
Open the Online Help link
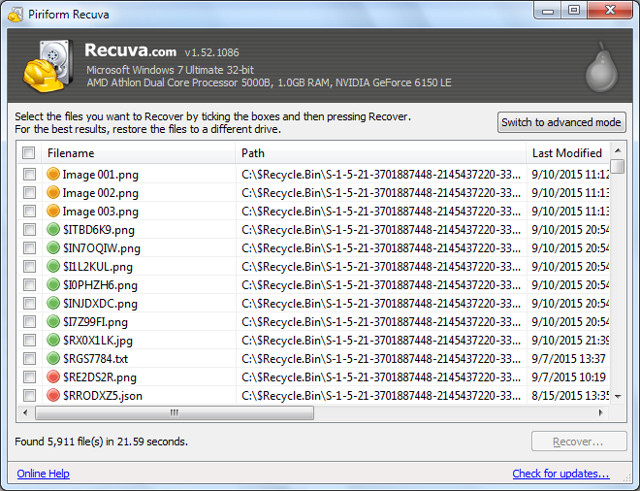coord(43,474)
